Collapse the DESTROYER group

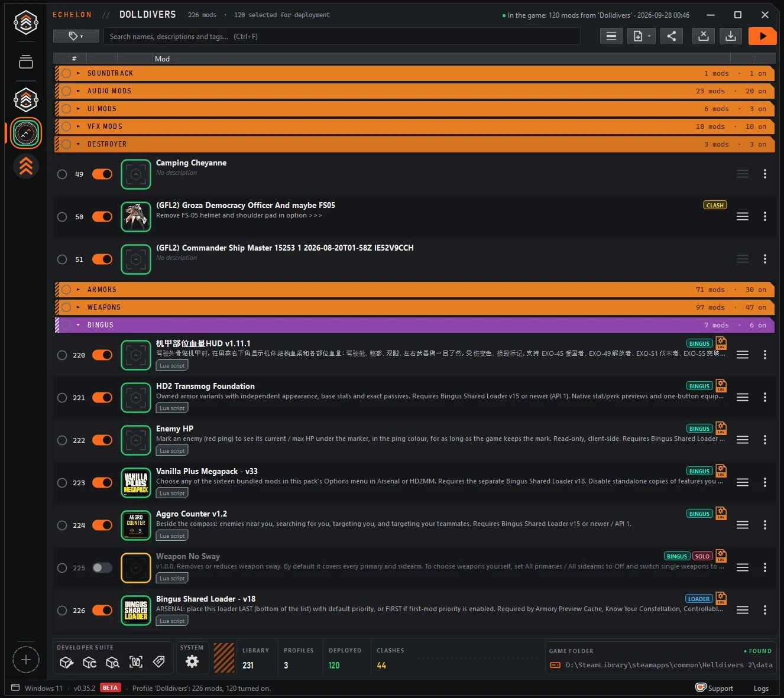point(78,144)
